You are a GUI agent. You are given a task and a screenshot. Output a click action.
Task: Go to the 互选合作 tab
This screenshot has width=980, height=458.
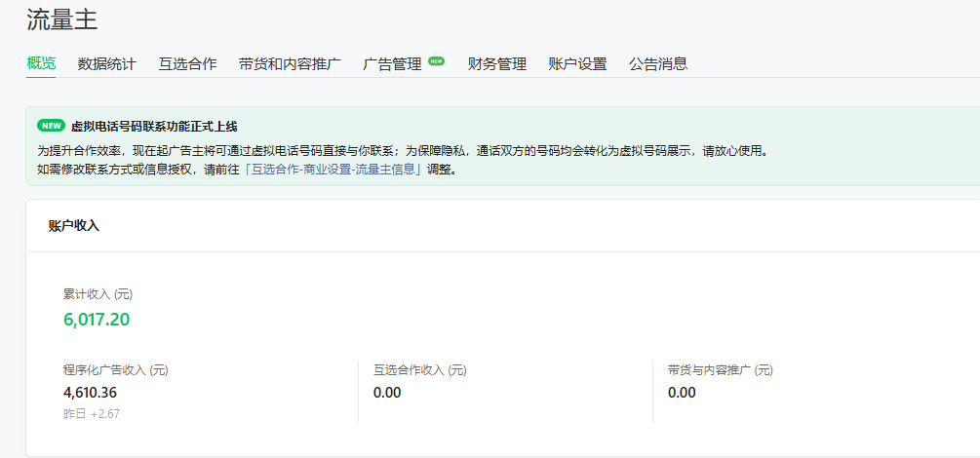pos(187,64)
